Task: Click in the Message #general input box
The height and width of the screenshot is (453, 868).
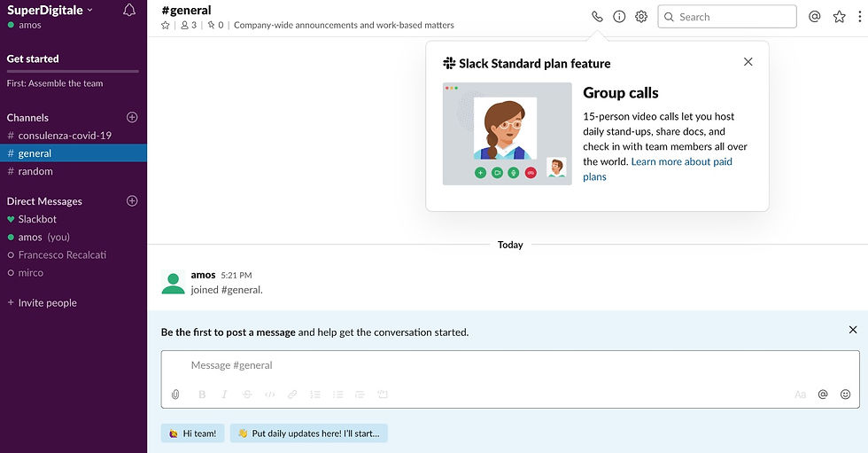Action: coord(510,365)
